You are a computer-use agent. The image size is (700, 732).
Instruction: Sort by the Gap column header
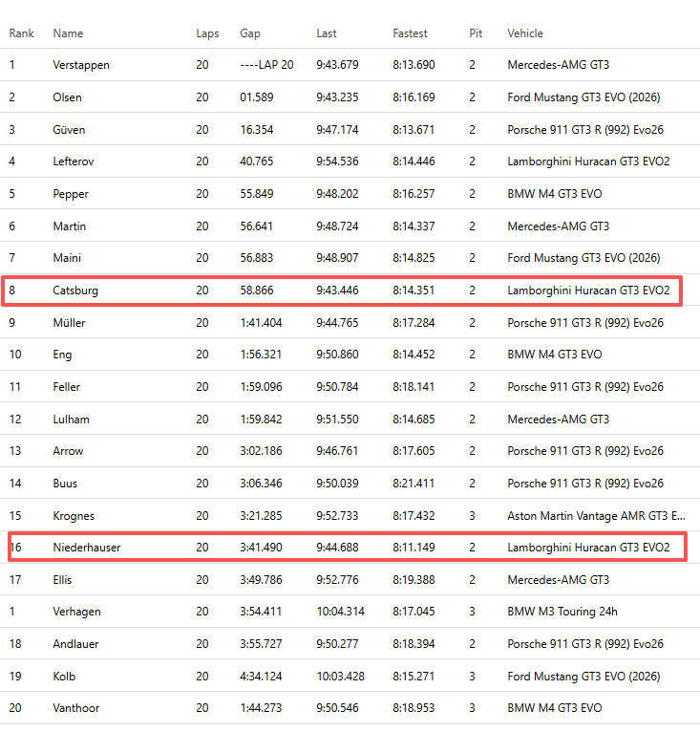click(x=250, y=33)
